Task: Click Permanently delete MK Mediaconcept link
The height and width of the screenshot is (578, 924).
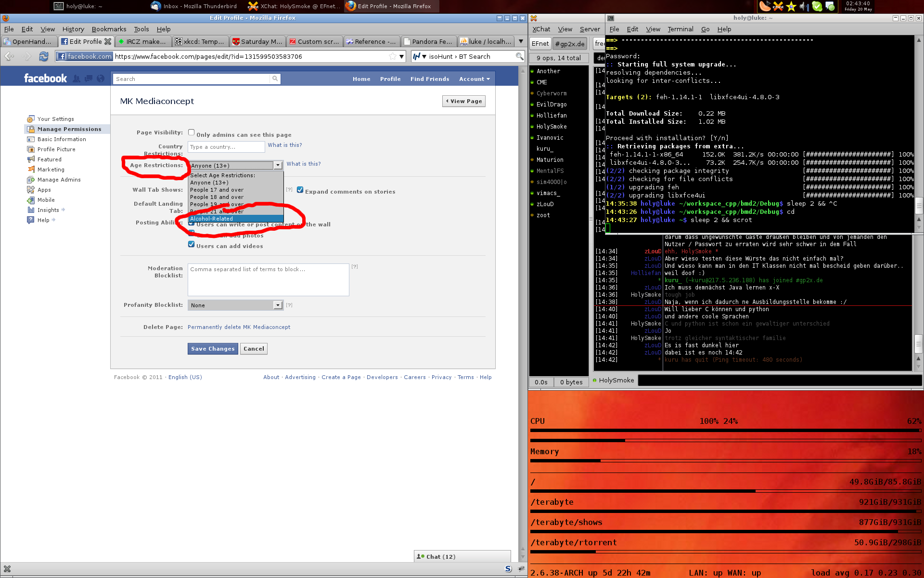Action: point(239,327)
